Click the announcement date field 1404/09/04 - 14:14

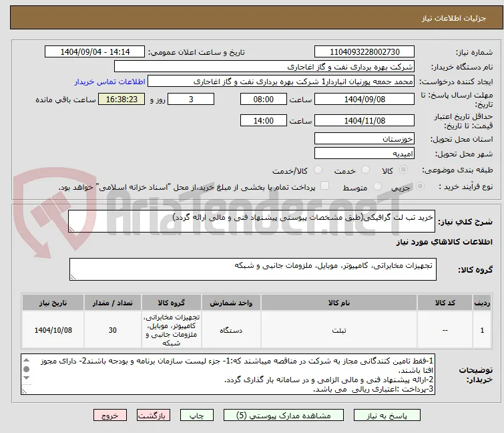click(95, 52)
